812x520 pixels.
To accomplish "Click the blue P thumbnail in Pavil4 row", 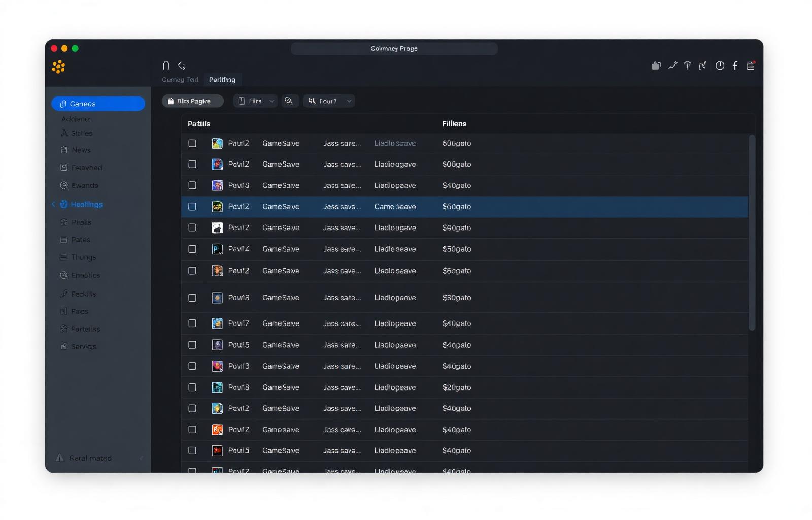I will (x=217, y=249).
